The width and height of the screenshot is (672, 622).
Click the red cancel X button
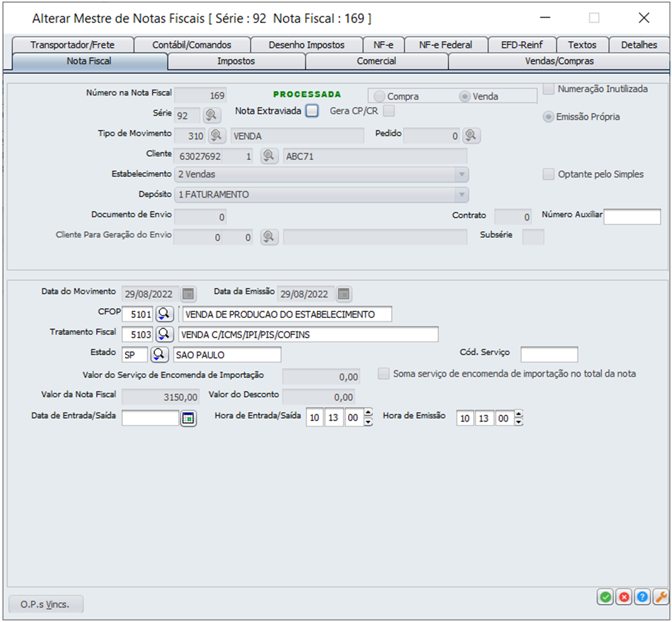(x=624, y=596)
